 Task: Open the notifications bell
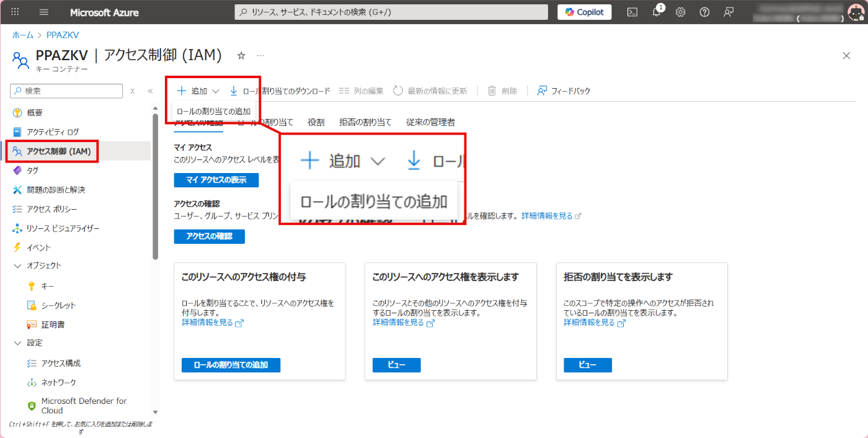click(657, 12)
